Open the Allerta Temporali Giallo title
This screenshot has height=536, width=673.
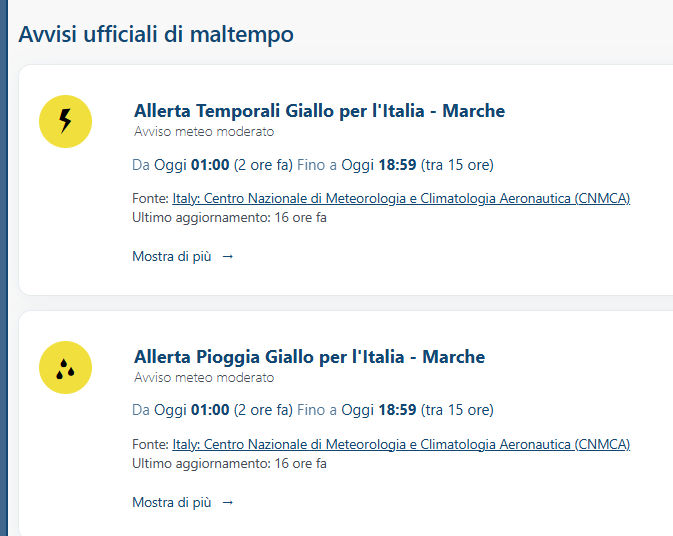click(x=319, y=111)
